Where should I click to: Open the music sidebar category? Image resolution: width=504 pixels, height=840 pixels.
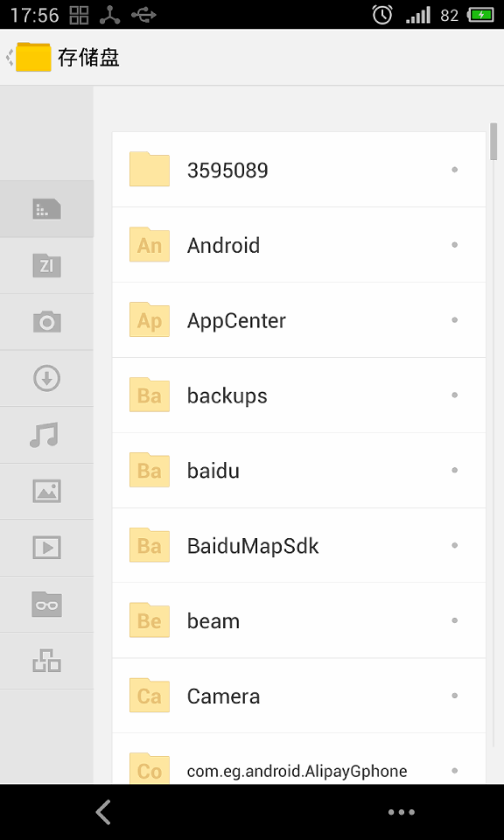pos(44,435)
